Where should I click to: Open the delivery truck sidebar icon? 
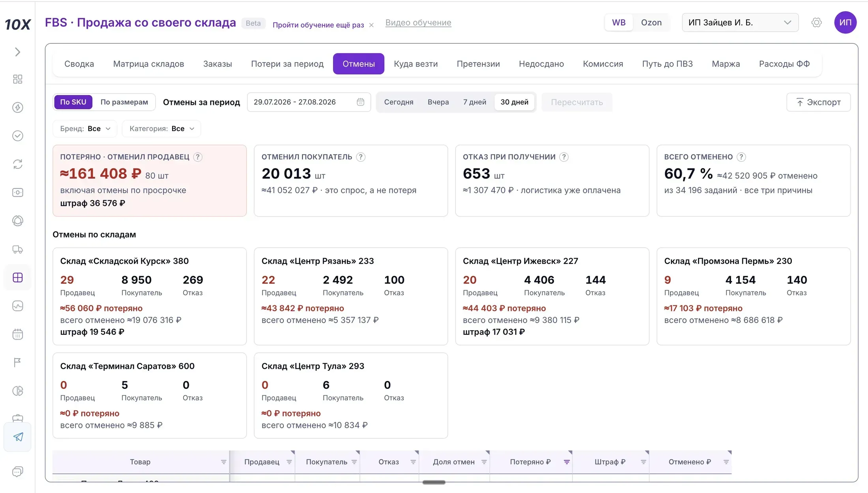pos(17,249)
